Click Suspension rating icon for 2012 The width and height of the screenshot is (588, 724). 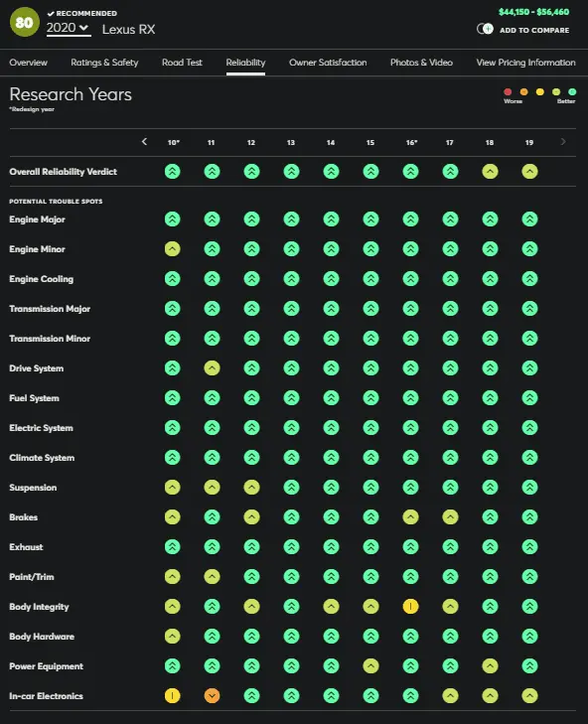point(251,488)
